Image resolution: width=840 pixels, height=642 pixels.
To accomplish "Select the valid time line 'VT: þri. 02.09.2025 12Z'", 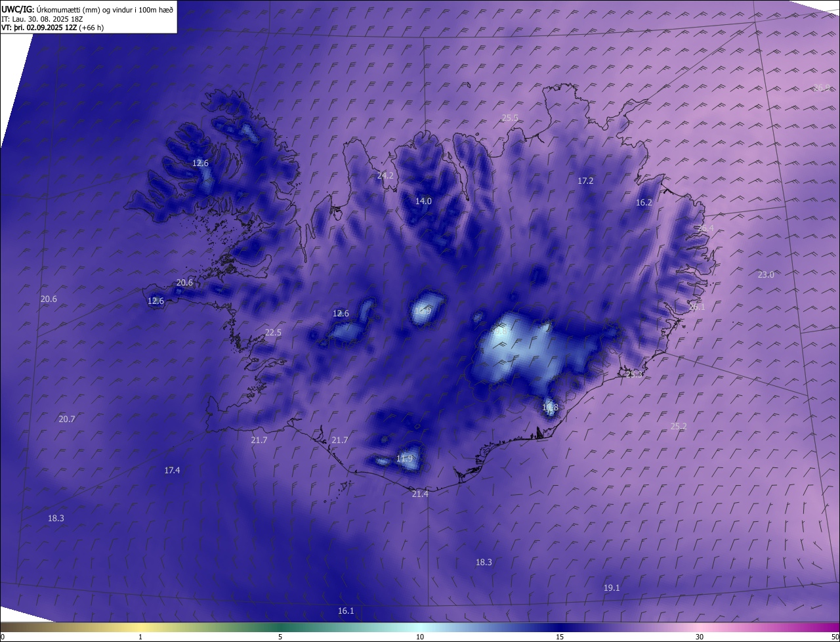I will tap(52, 28).
